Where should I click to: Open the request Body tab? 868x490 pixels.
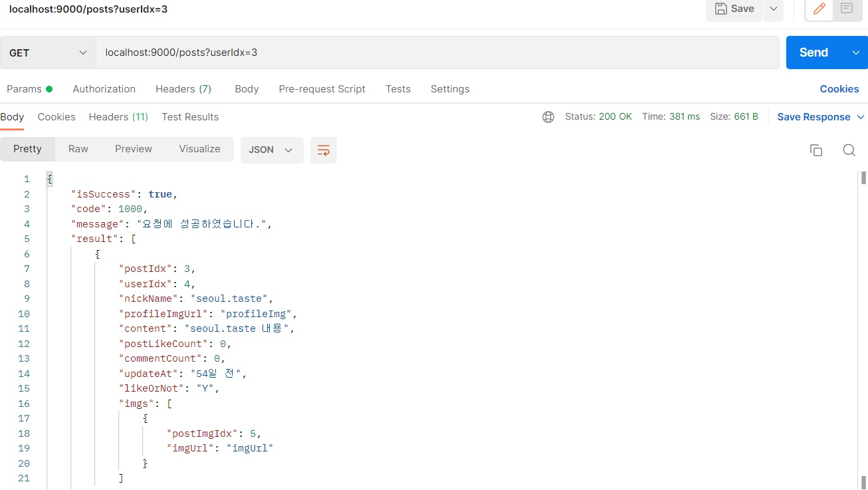pyautogui.click(x=247, y=89)
